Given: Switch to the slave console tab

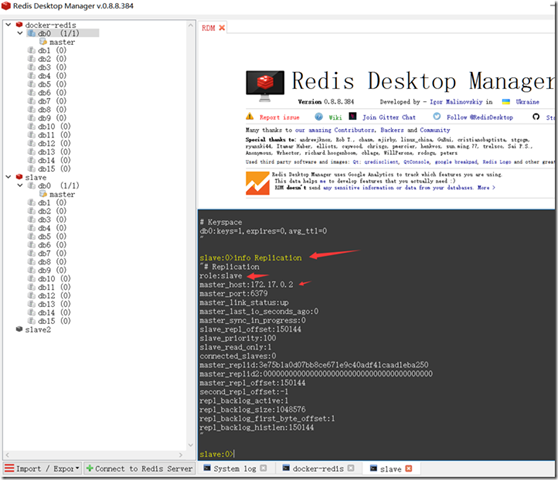Looking at the screenshot, I should [x=390, y=469].
